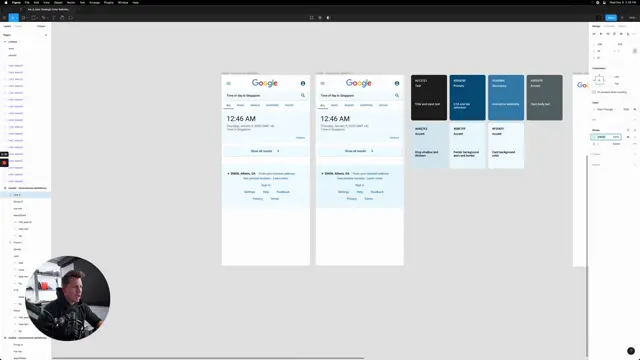This screenshot has width=640, height=360.
Task: Open the stroke position Center dropdown
Action: click(616, 144)
